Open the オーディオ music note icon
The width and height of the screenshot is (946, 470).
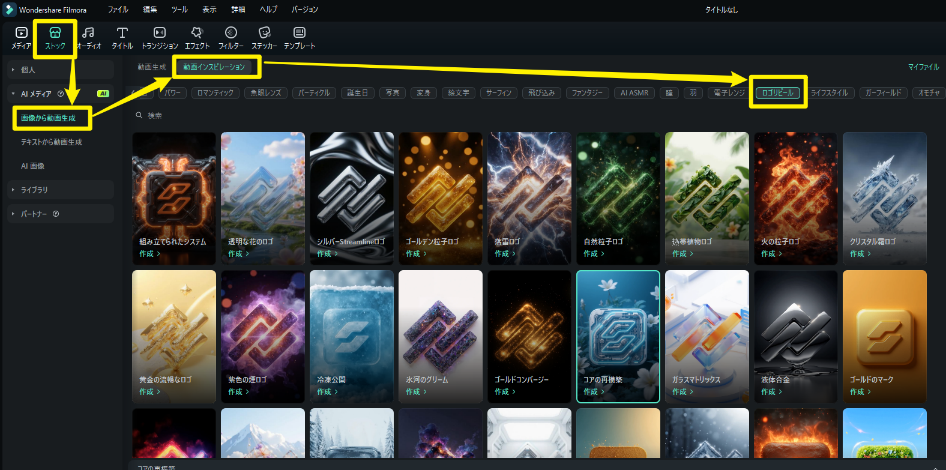pos(89,33)
